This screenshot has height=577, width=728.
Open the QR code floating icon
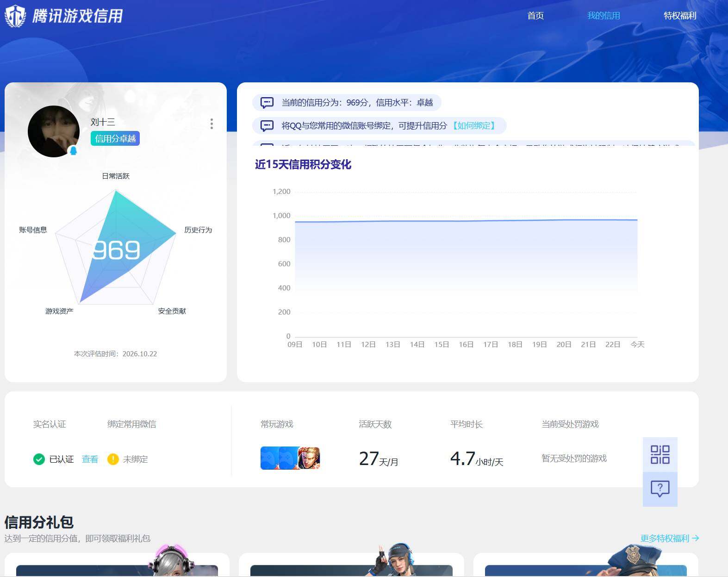(660, 454)
